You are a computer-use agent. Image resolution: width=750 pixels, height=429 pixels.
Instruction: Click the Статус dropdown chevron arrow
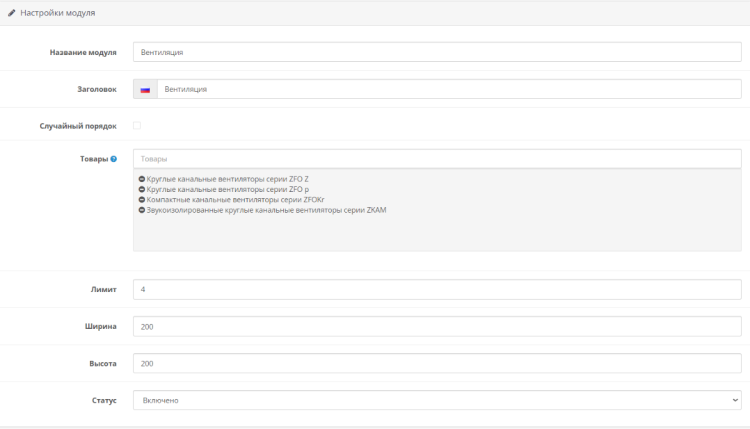click(x=736, y=400)
